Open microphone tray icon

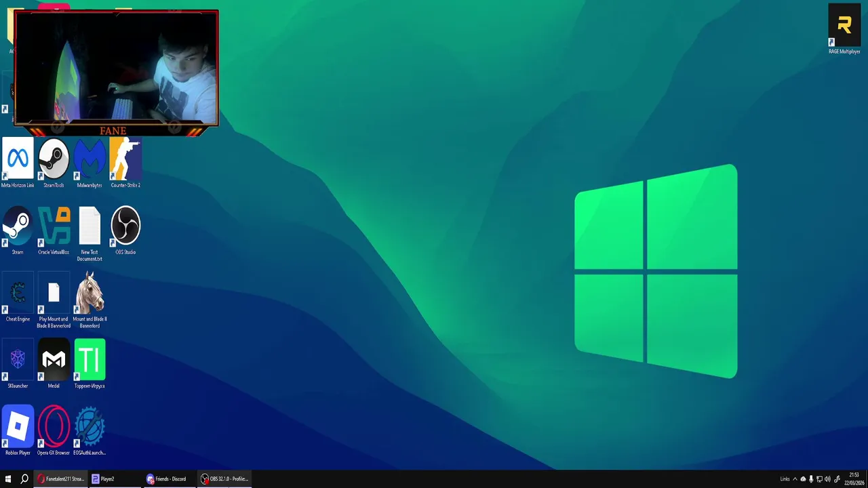click(x=811, y=479)
